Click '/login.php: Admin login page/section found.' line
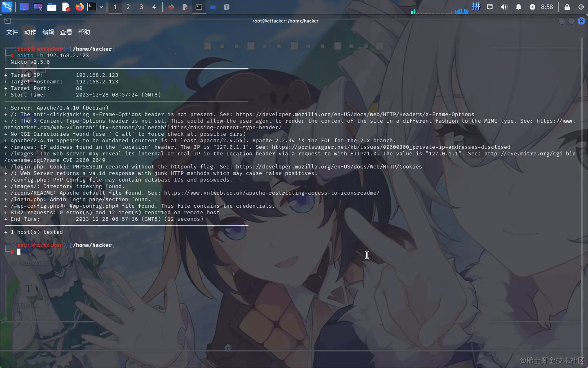 [x=78, y=200]
